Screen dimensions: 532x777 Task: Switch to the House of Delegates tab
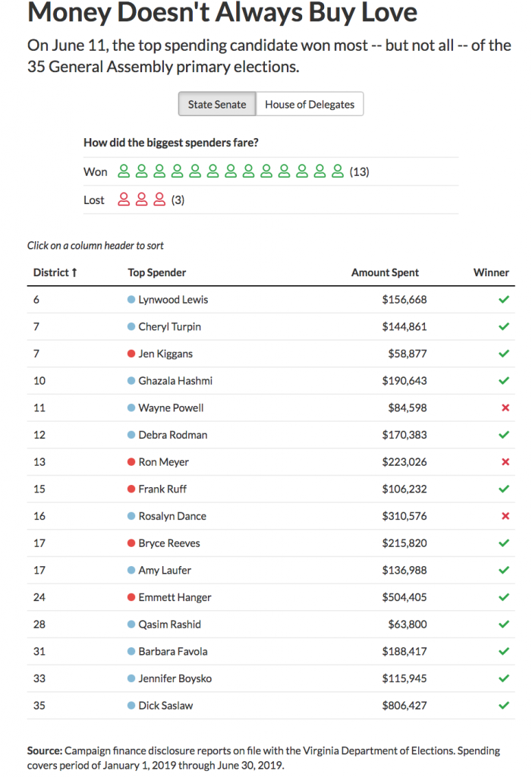[310, 105]
